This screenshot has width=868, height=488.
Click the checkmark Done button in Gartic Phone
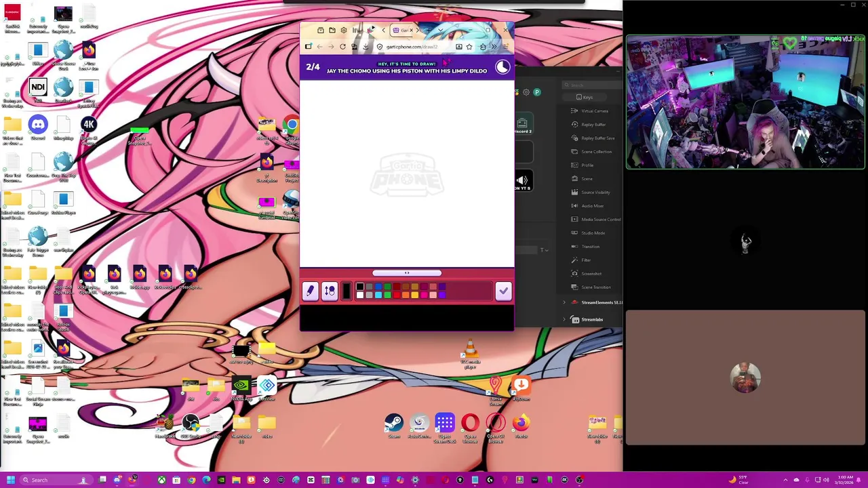click(x=503, y=291)
